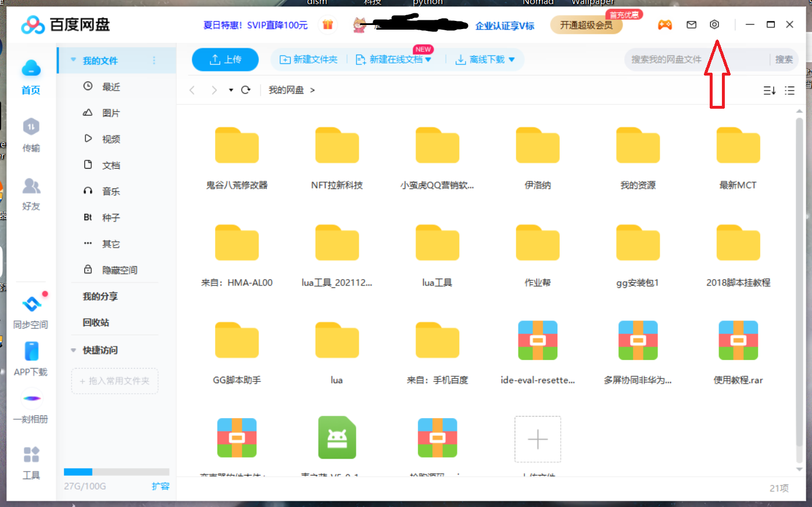Open the 工具 tools panel
Screen dimensions: 812x507
pos(31,462)
